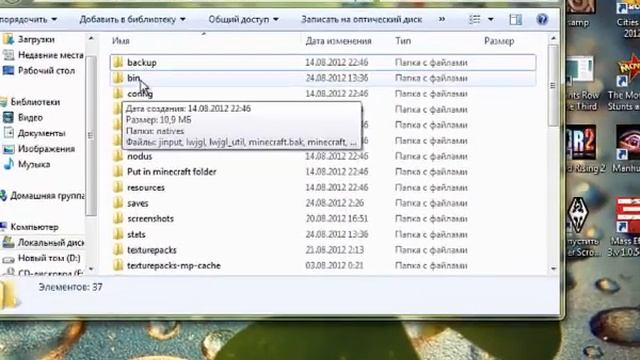
Task: Click the navigation pane scrollbar thumb
Action: [91, 136]
